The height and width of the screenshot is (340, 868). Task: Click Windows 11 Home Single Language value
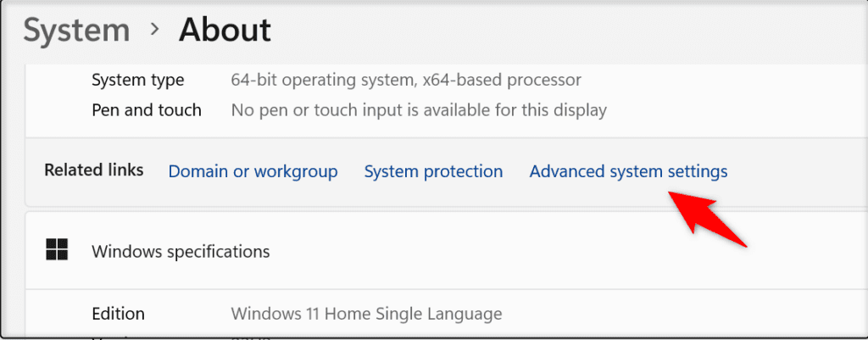pyautogui.click(x=366, y=314)
